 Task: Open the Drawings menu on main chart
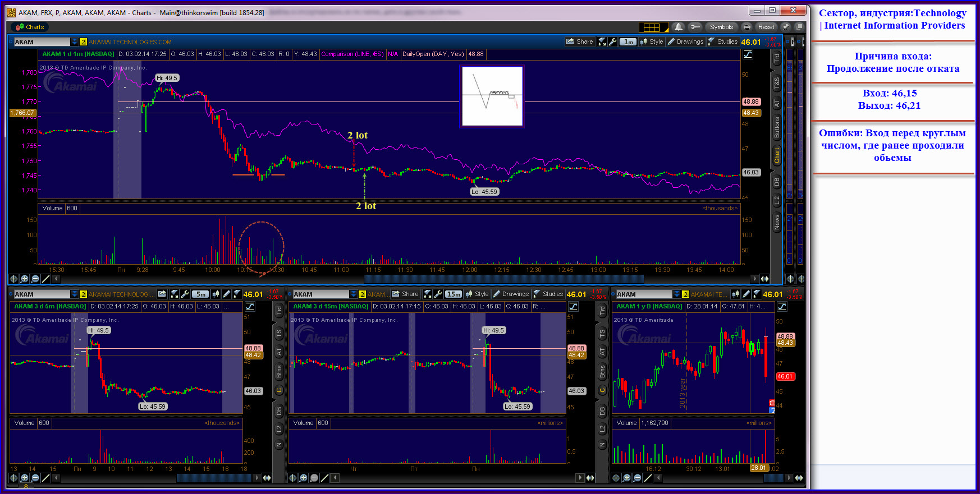tap(685, 41)
